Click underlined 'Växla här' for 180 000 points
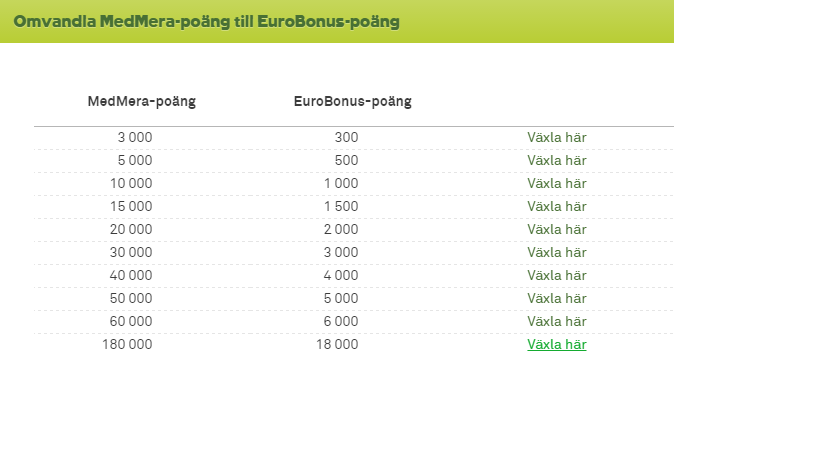 [556, 344]
